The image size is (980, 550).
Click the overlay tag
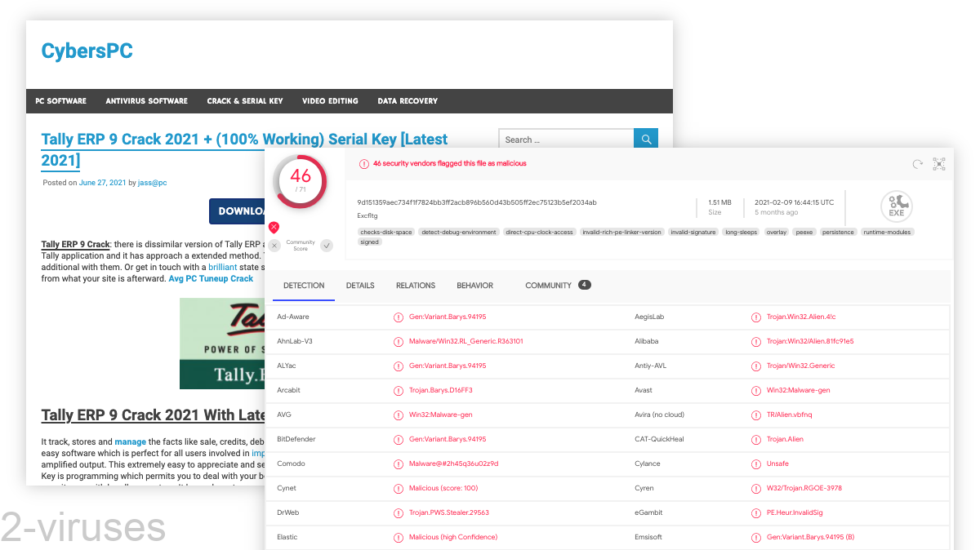pyautogui.click(x=777, y=232)
